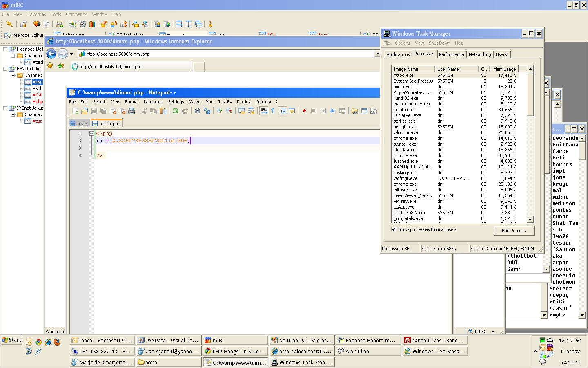
Task: Click the Windows Start button
Action: (x=11, y=340)
